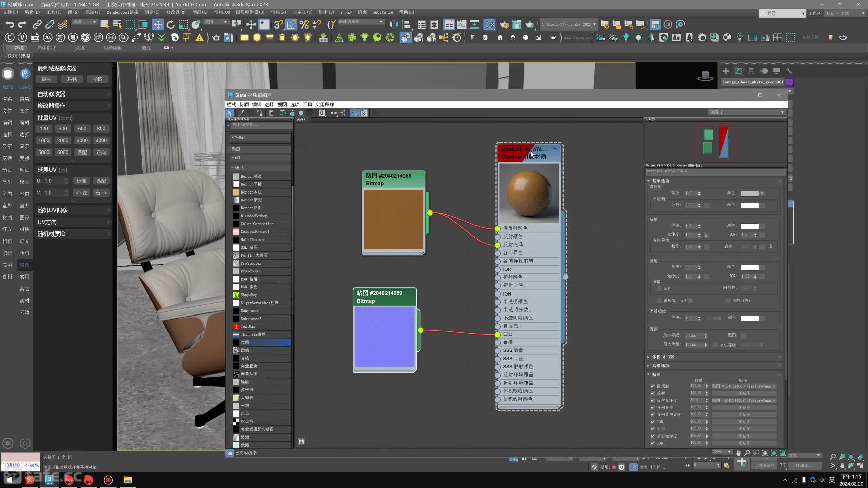868x488 pixels.
Task: Click the 标准 UV button
Action: point(81,181)
